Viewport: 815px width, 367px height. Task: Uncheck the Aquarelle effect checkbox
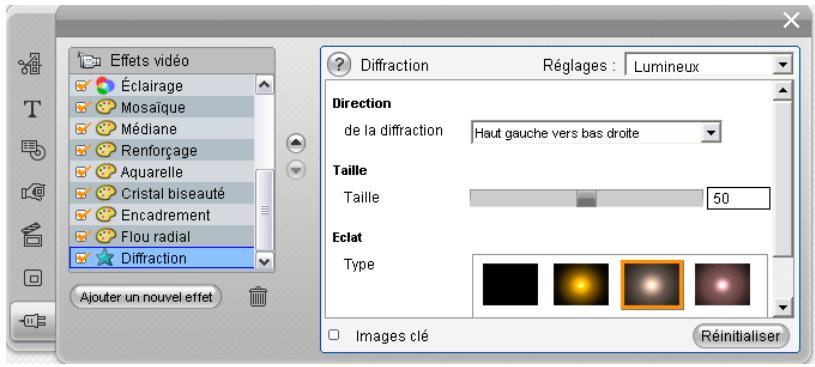(83, 172)
